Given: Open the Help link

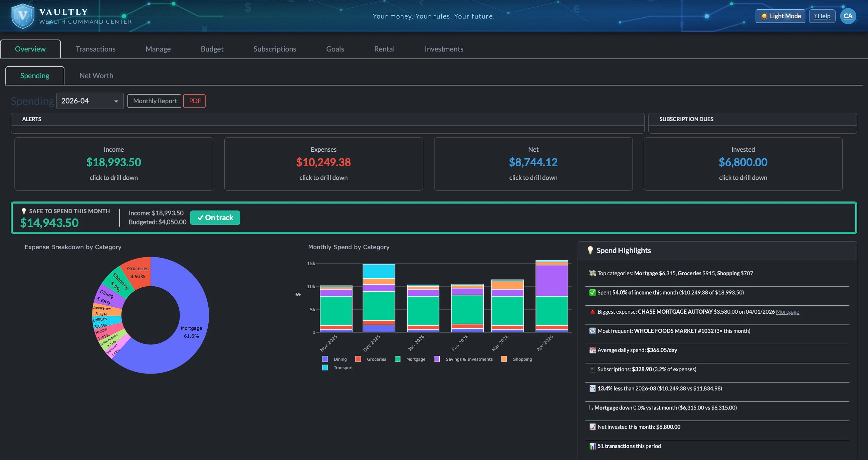Looking at the screenshot, I should (x=822, y=16).
